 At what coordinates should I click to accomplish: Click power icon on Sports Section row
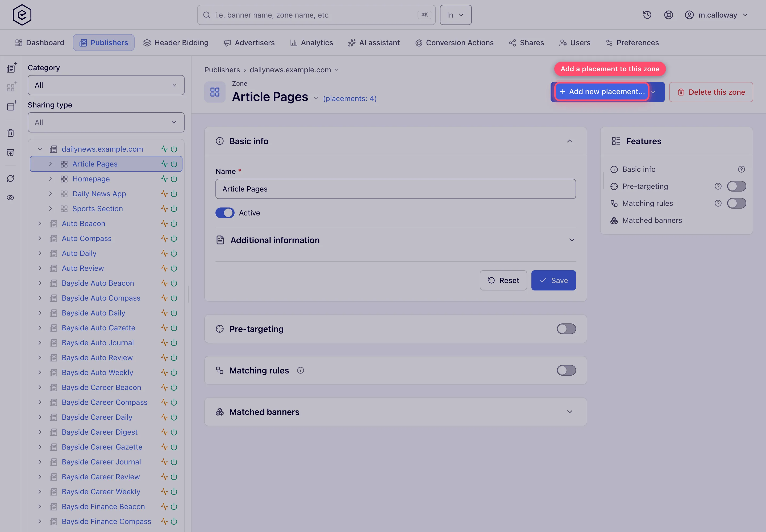174,209
